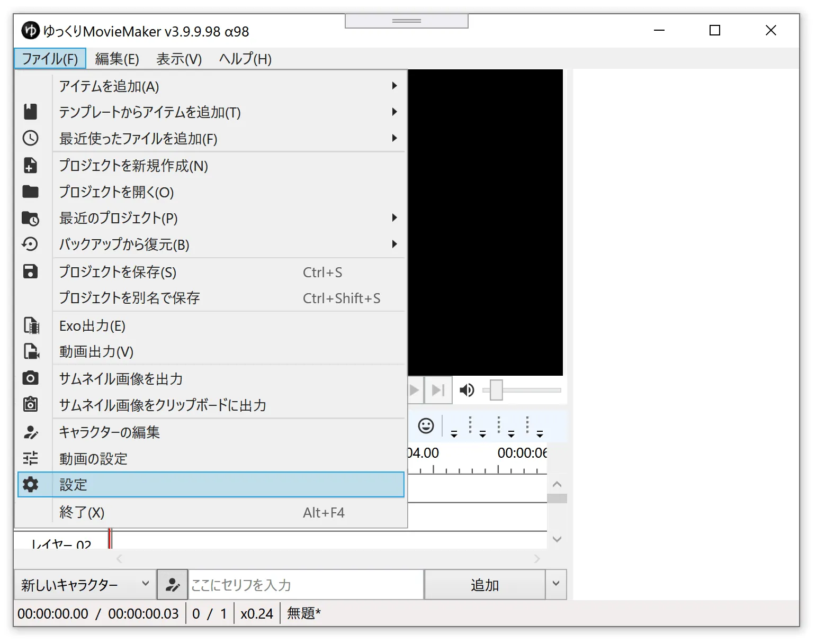The height and width of the screenshot is (644, 816).
Task: Click the YukkuriMovieMaker app logo in title bar
Action: (x=31, y=31)
